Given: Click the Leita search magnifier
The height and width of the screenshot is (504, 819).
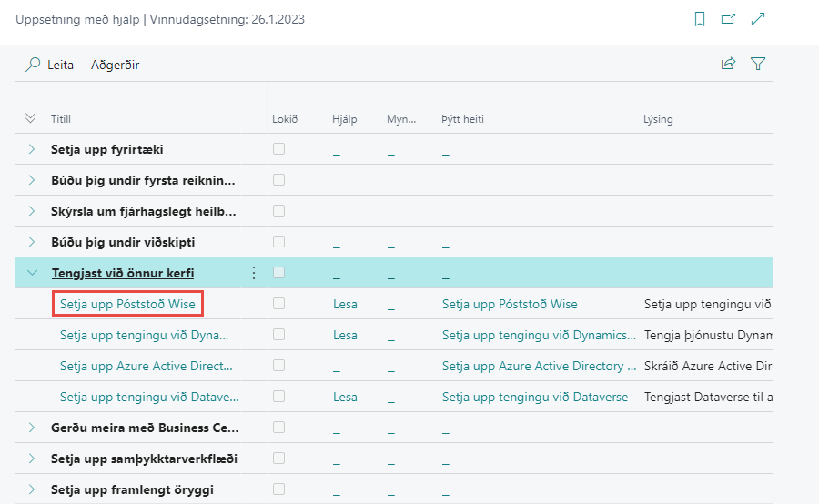Looking at the screenshot, I should [34, 65].
